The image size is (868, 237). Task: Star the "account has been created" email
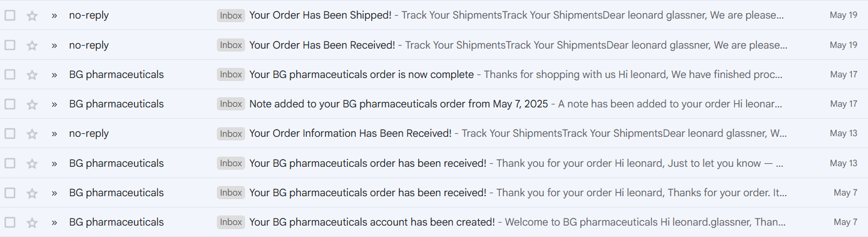click(32, 223)
